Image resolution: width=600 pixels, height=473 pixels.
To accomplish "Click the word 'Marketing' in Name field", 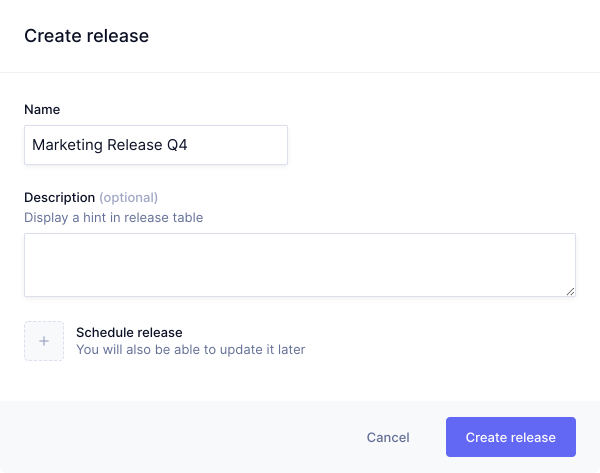I will (67, 145).
